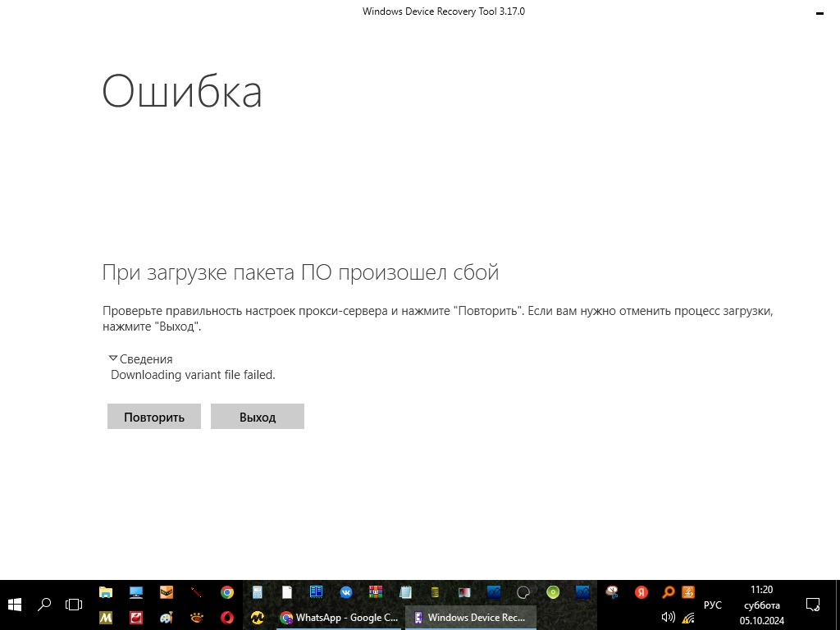Open the white speech bubble circle icon
This screenshot has height=630, width=840.
pos(523,592)
